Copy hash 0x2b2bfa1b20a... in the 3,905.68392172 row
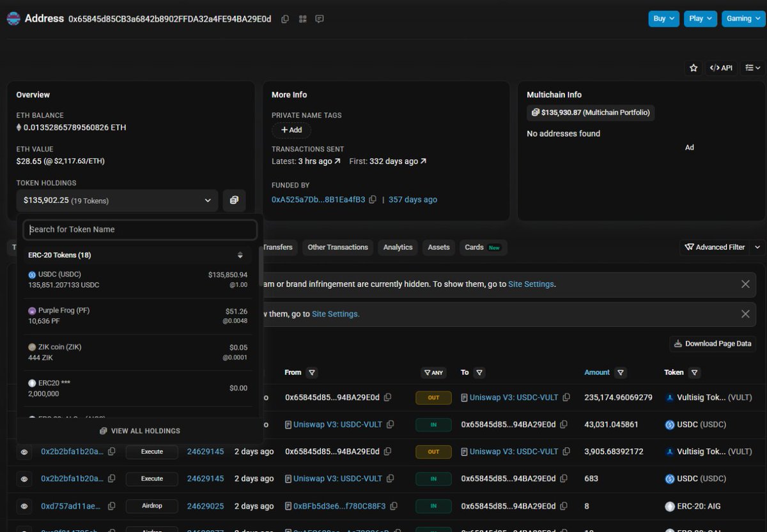Image resolution: width=767 pixels, height=532 pixels. [112, 452]
